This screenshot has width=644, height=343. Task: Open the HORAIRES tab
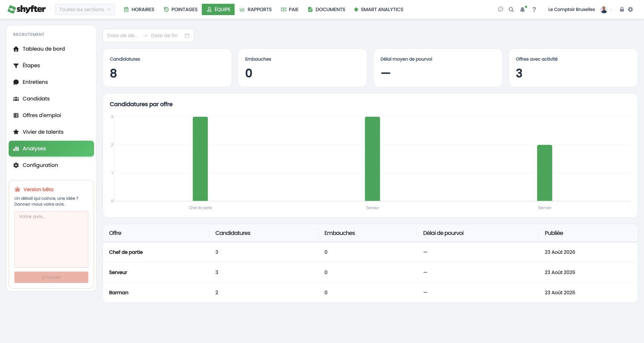[139, 9]
